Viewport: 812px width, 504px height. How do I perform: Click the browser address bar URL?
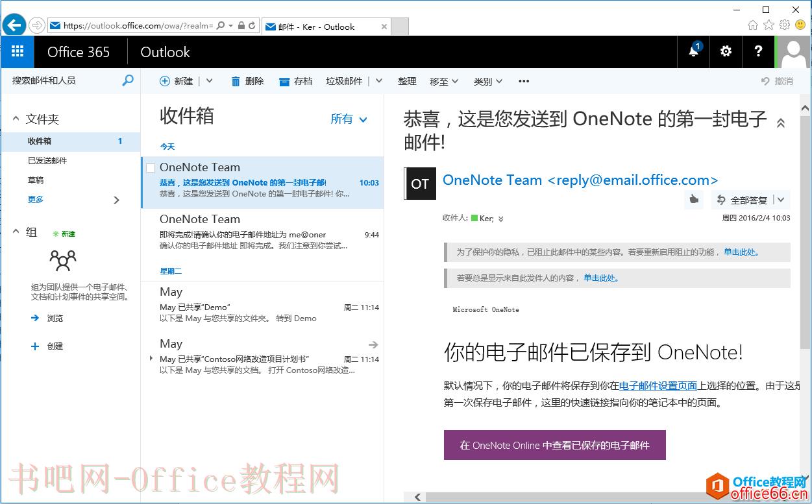point(138,26)
